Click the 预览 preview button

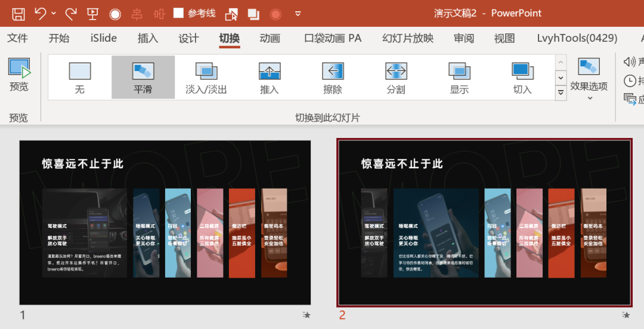pyautogui.click(x=19, y=75)
